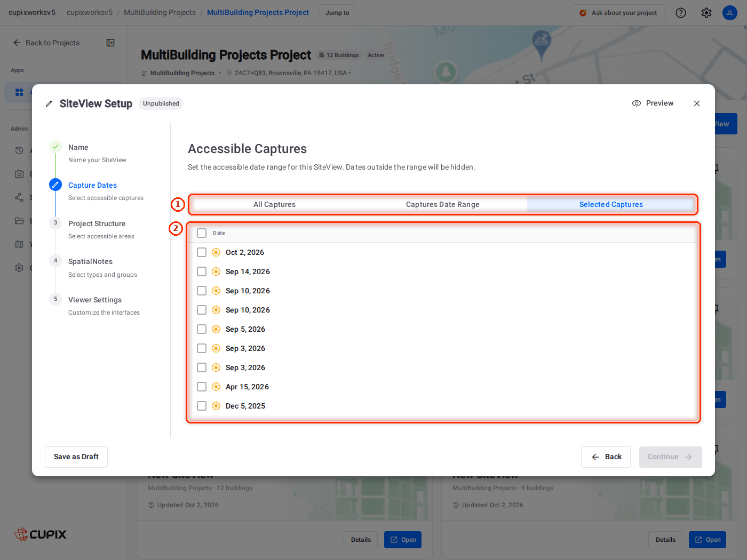
Task: Open the folder icon in Admin sidebar
Action: click(x=19, y=221)
